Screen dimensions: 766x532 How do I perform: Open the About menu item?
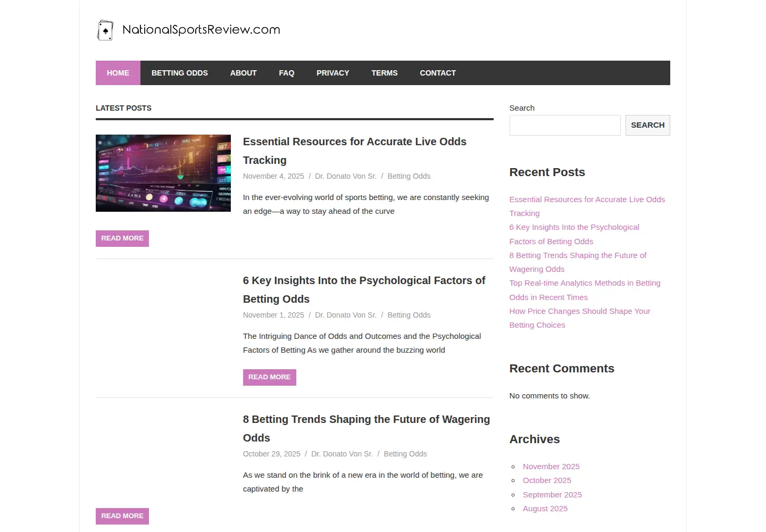(244, 73)
